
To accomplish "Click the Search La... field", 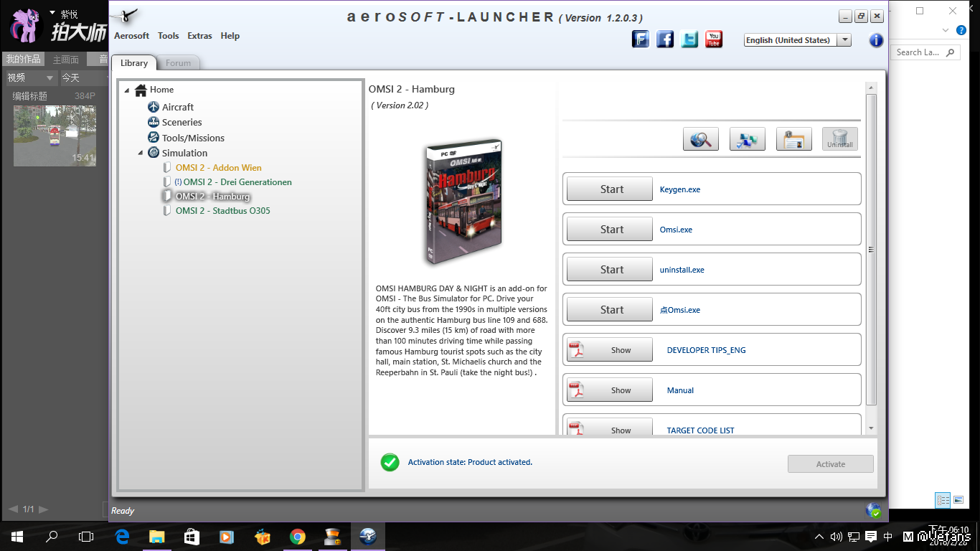I will click(925, 52).
